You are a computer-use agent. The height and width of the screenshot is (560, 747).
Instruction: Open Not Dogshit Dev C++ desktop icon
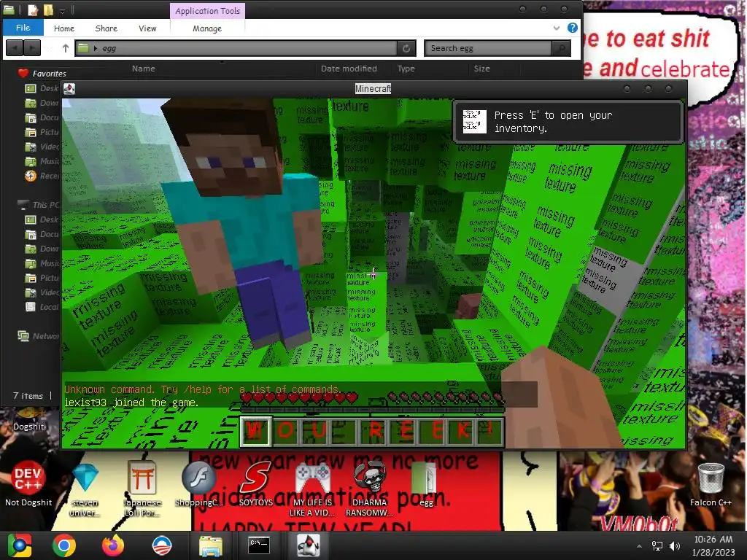28,484
